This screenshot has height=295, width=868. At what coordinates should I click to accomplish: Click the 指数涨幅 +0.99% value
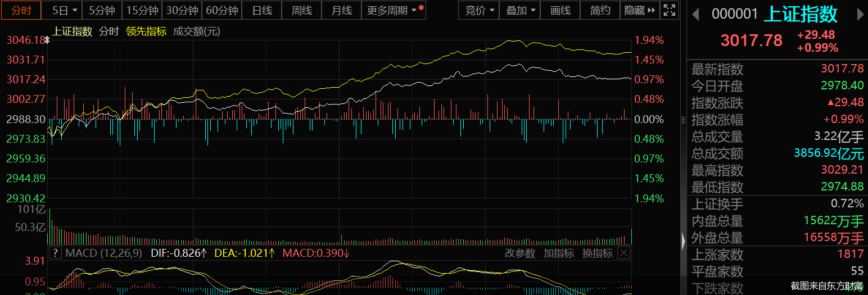(x=843, y=120)
